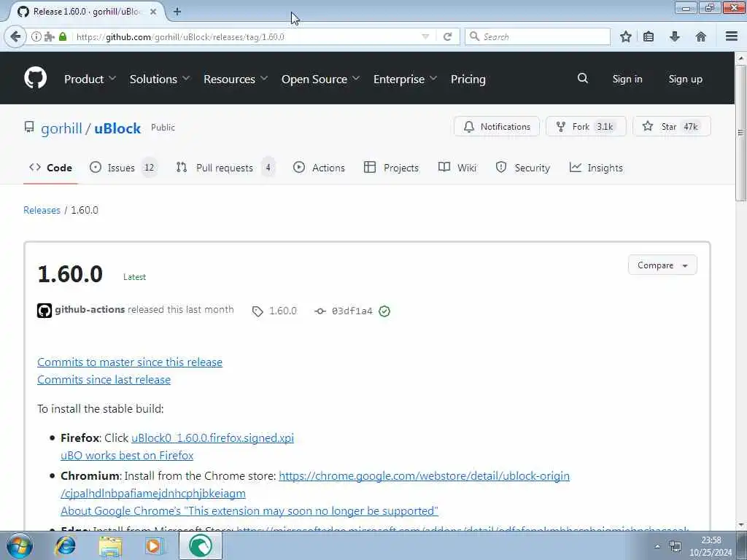The width and height of the screenshot is (747, 560).
Task: Open the address bar history dropdown arrow
Action: (425, 36)
